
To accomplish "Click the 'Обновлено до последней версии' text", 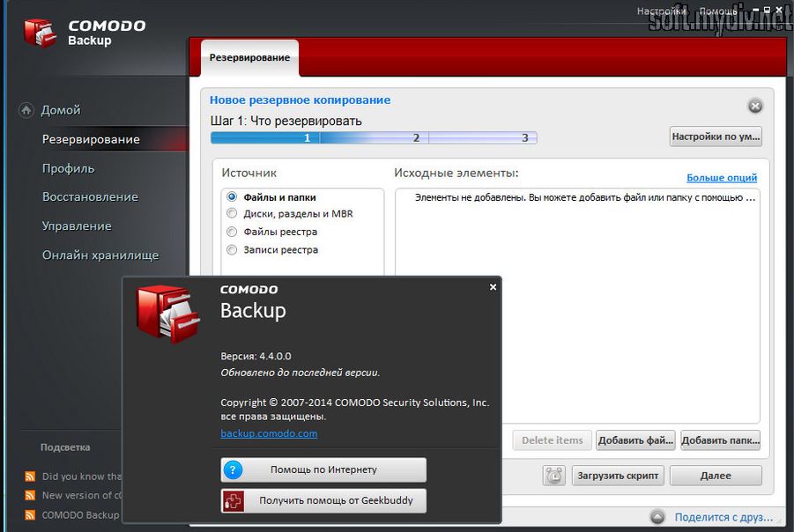I will (301, 373).
